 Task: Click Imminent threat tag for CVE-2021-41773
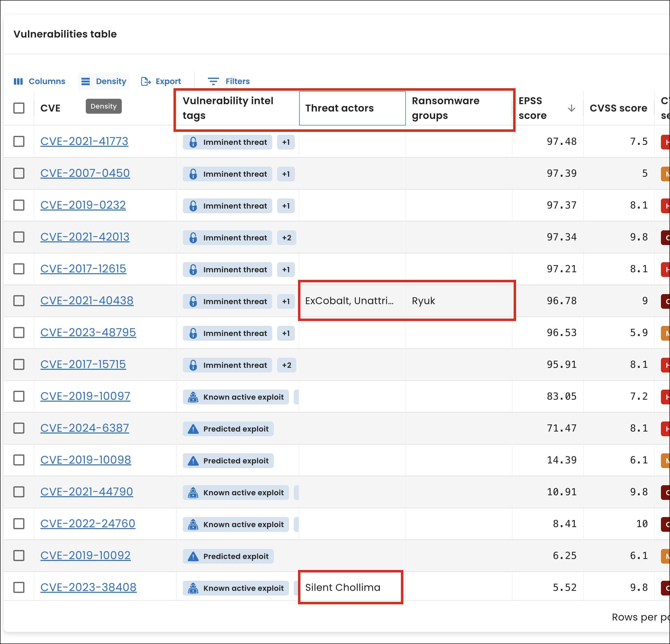pos(227,142)
